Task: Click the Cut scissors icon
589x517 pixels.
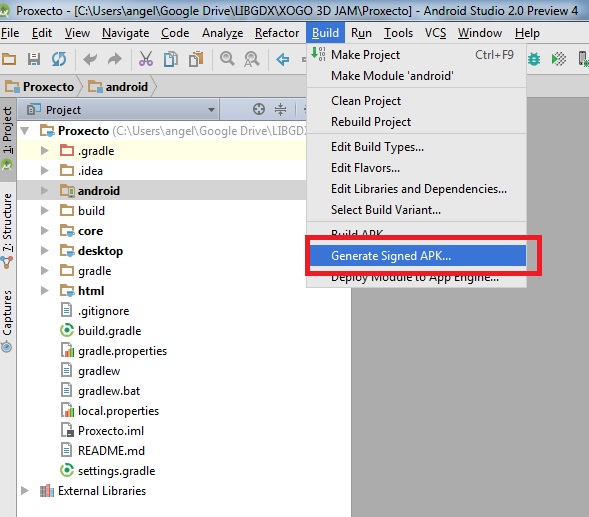Action: coord(146,59)
